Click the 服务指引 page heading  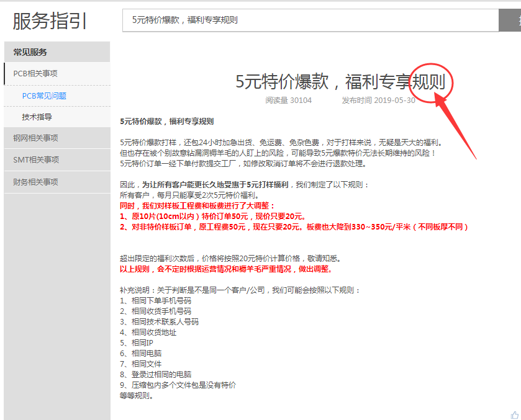point(50,21)
